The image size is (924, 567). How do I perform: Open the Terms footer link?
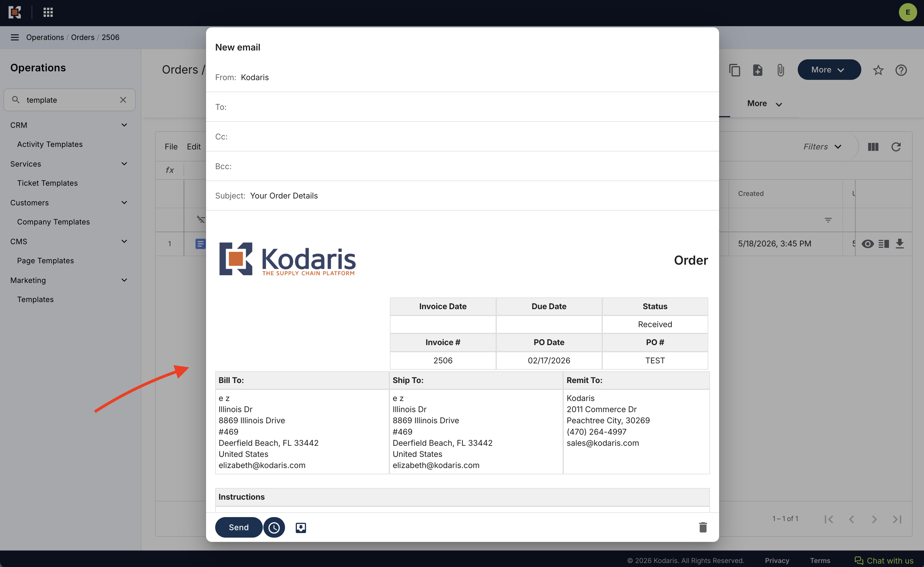820,561
